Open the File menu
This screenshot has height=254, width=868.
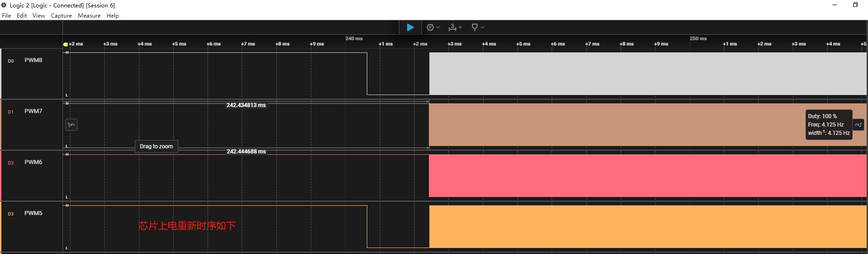pyautogui.click(x=6, y=15)
